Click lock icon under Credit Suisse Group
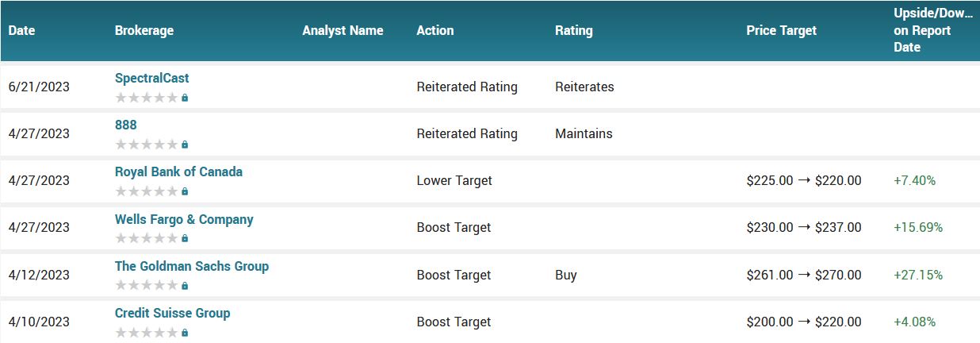The width and height of the screenshot is (980, 343). tap(185, 333)
